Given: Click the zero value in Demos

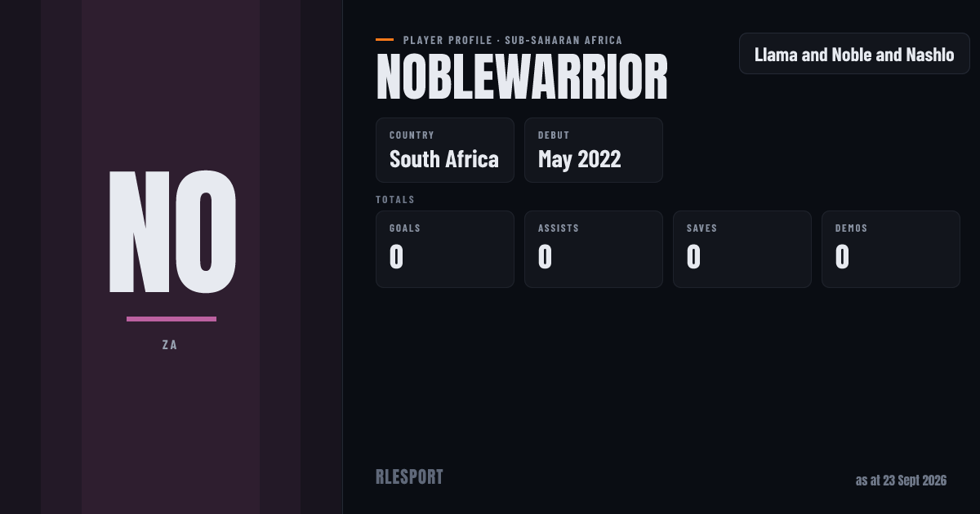Looking at the screenshot, I should tap(843, 257).
